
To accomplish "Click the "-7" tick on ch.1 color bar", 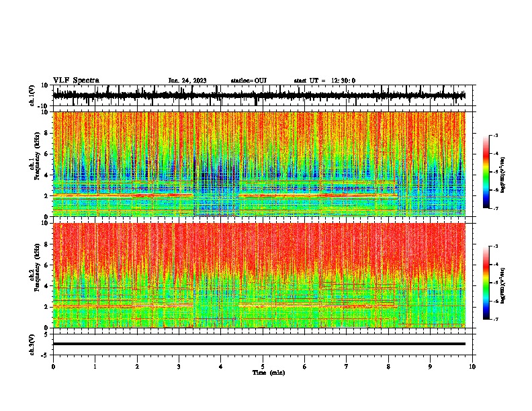I will coord(495,208).
